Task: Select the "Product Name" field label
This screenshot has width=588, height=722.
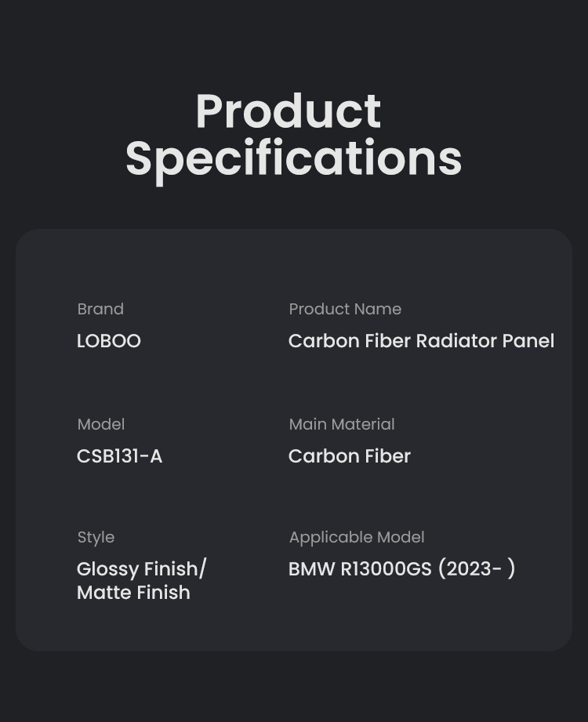Action: coord(345,309)
